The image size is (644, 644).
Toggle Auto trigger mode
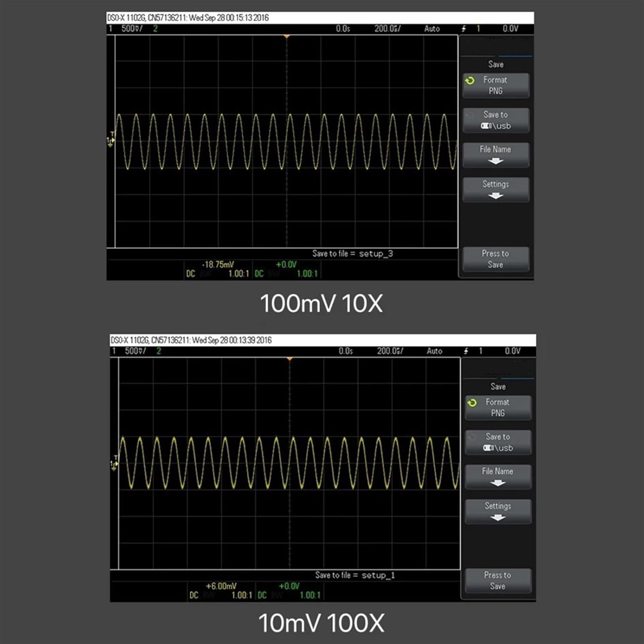pos(432,29)
